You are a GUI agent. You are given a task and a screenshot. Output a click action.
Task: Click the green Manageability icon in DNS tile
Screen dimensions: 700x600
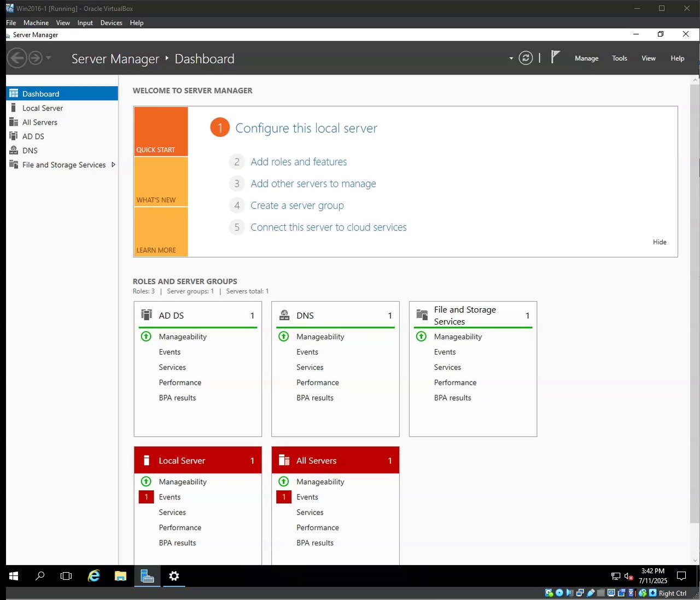(x=284, y=337)
